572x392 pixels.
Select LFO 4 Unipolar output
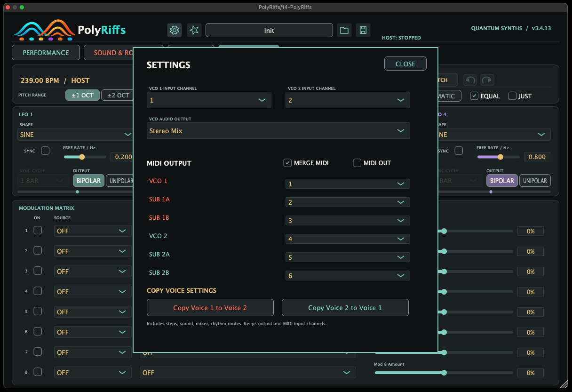coord(535,180)
